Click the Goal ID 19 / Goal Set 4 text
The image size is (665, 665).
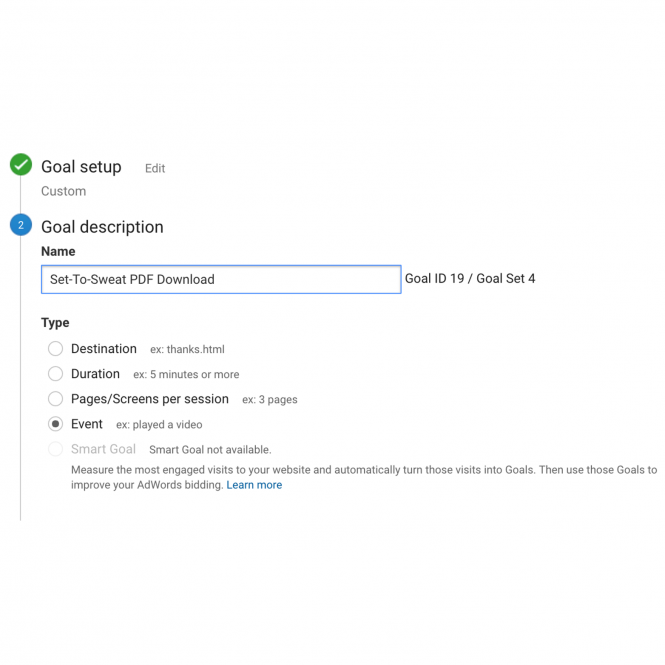[470, 279]
